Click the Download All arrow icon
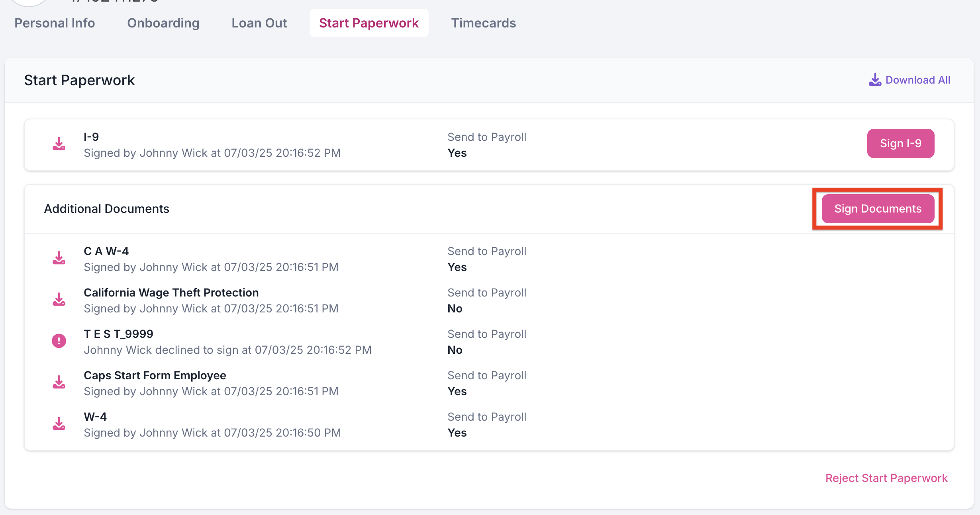The image size is (980, 515). coord(875,80)
